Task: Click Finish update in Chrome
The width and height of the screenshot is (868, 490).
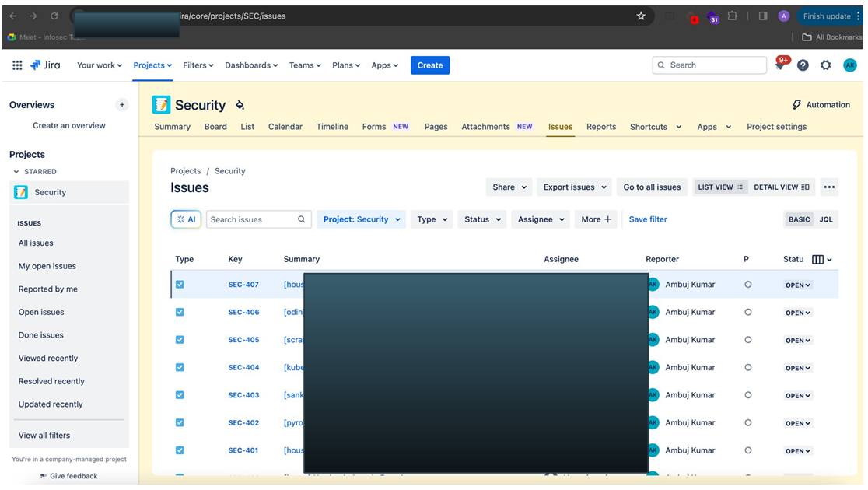Action: 827,16
